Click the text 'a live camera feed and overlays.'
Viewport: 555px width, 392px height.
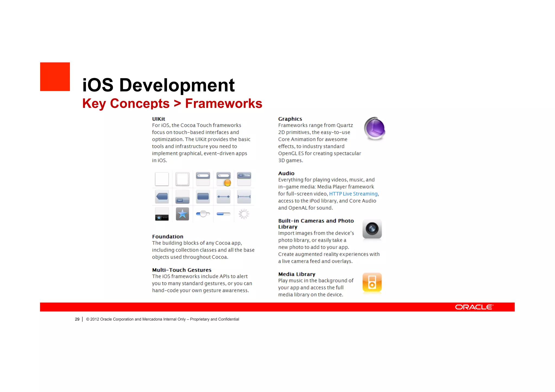pos(315,261)
